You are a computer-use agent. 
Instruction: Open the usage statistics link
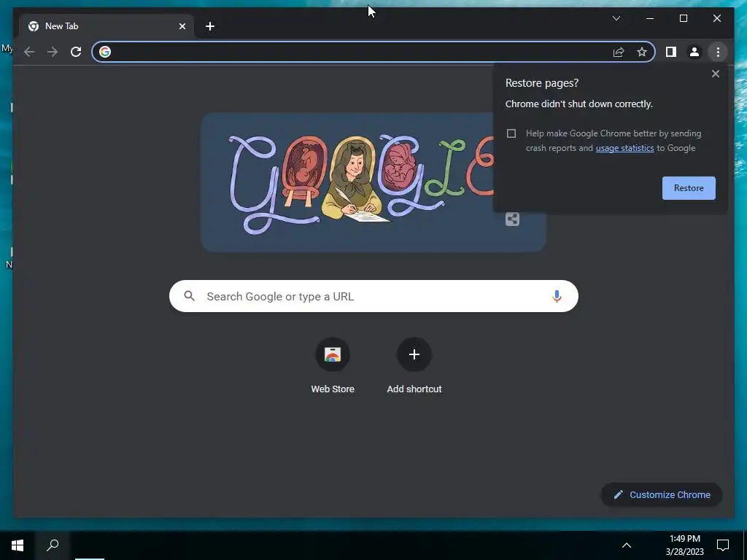pyautogui.click(x=624, y=148)
